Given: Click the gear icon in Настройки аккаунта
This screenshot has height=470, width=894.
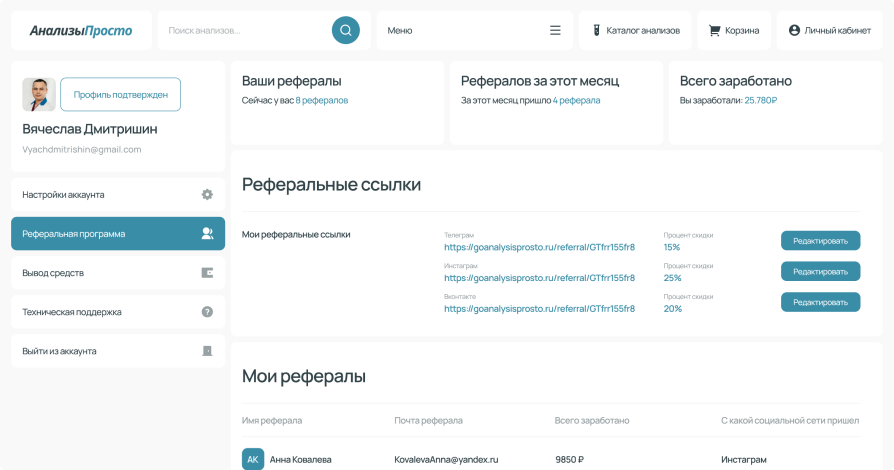Looking at the screenshot, I should (208, 195).
